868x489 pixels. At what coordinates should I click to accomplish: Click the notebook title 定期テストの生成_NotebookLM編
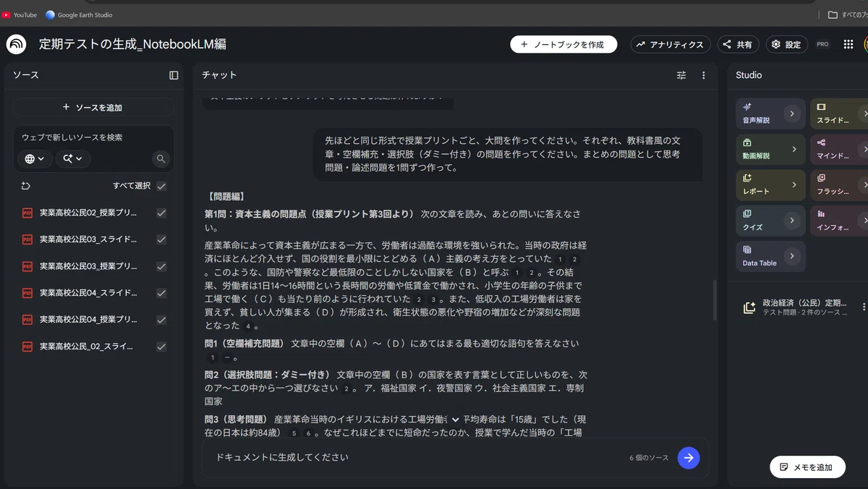pos(132,44)
